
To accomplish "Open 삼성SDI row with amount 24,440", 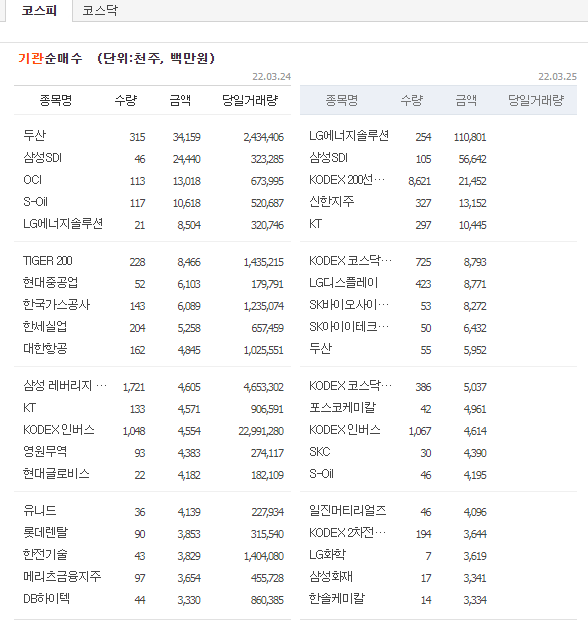I will point(42,158).
